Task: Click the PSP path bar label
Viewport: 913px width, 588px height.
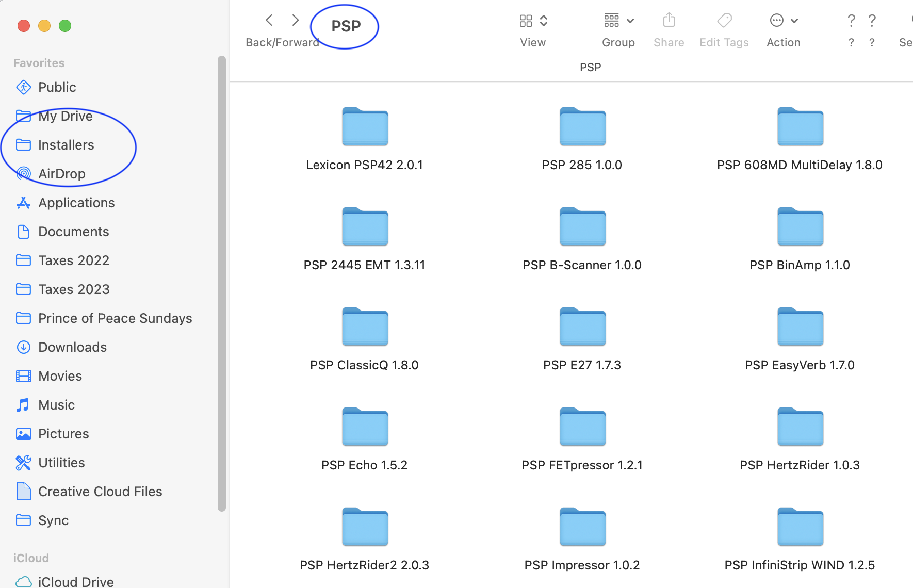Action: coord(591,68)
